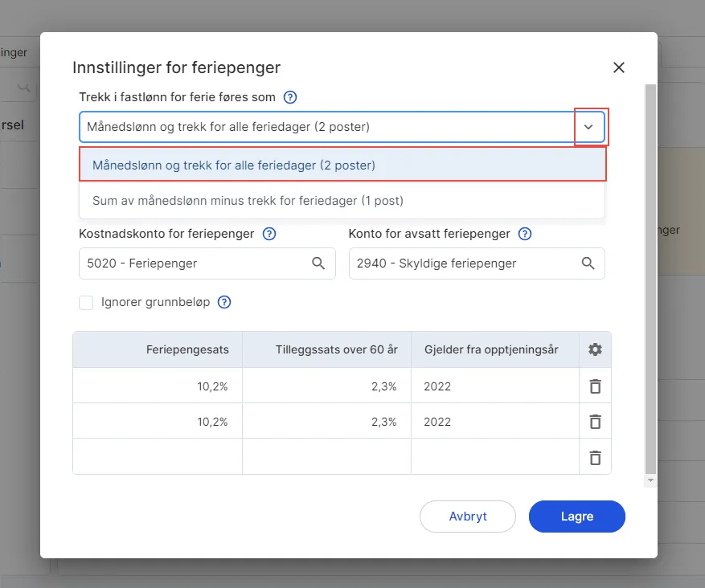The width and height of the screenshot is (705, 588).
Task: Click the scrollbar's down arrow
Action: (650, 480)
